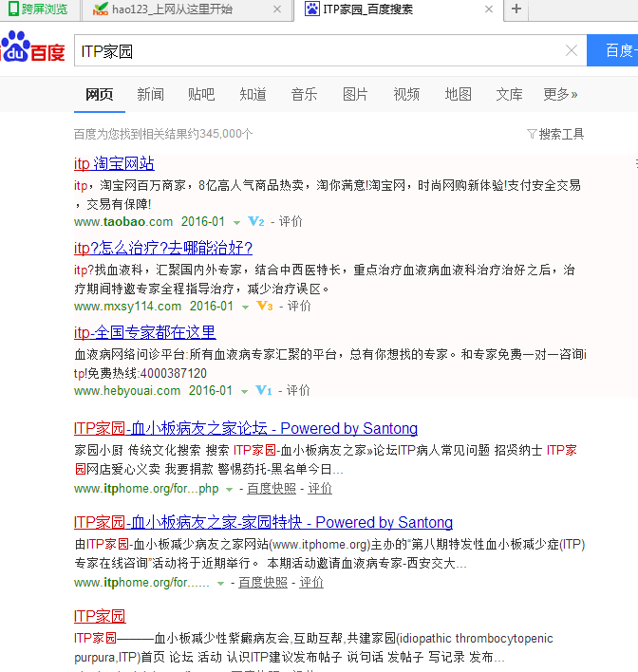638x672 pixels.
Task: Switch to the 视频 video tab
Action: click(406, 94)
